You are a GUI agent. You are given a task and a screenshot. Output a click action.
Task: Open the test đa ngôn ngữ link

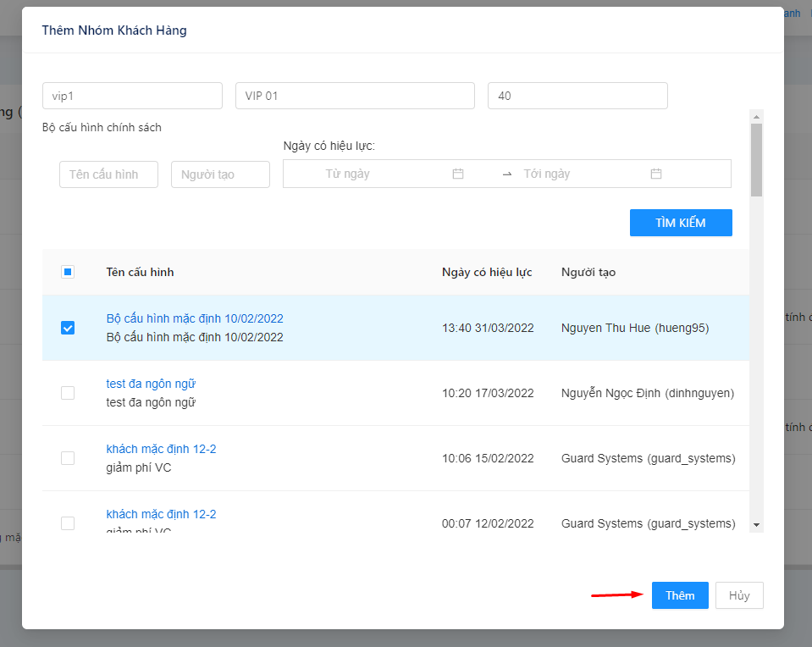pos(151,384)
